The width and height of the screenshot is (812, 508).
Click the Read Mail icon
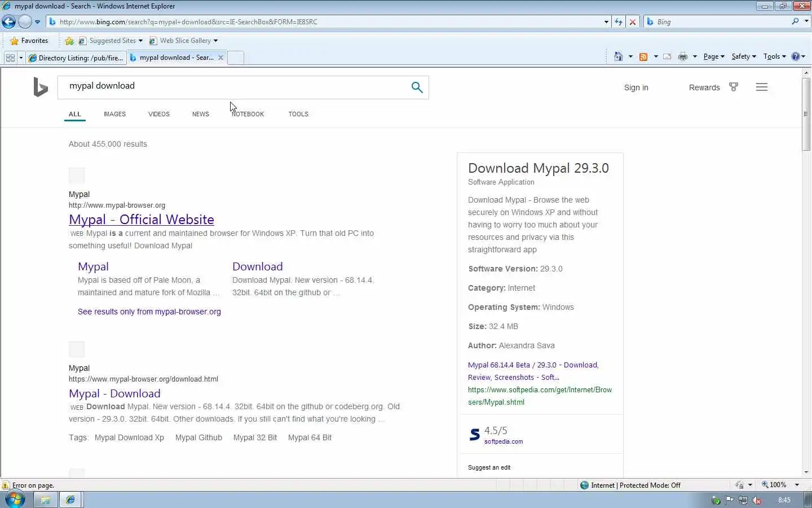pos(667,56)
